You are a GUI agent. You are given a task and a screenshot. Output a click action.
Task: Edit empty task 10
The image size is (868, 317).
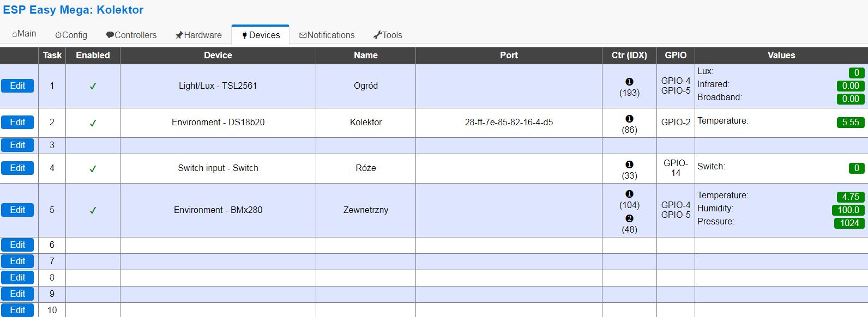[17, 310]
